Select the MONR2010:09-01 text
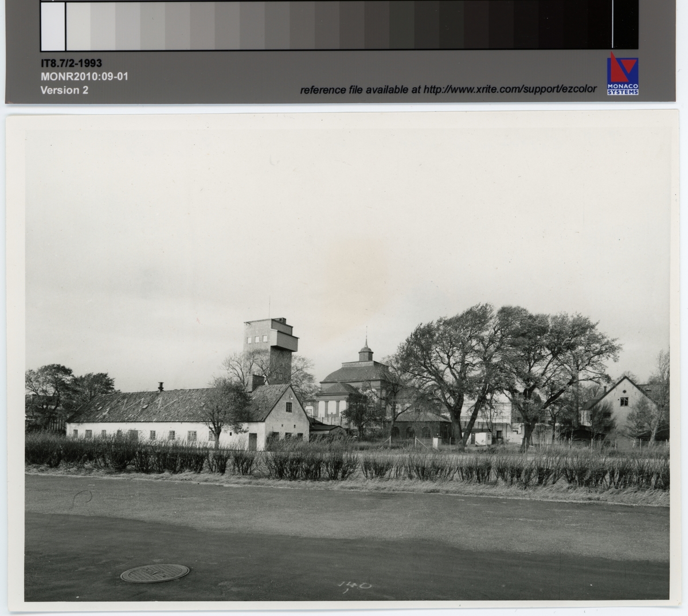This screenshot has height=616, width=688. [x=84, y=76]
